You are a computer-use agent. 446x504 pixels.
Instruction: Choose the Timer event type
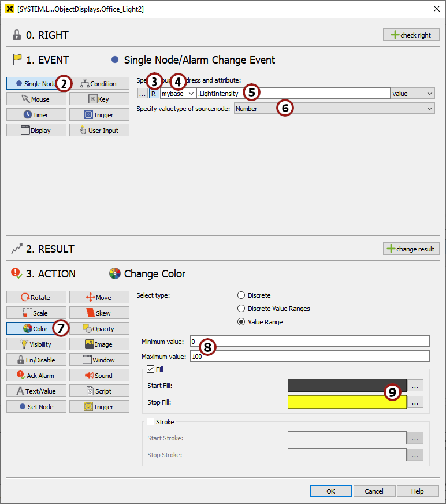click(x=36, y=115)
